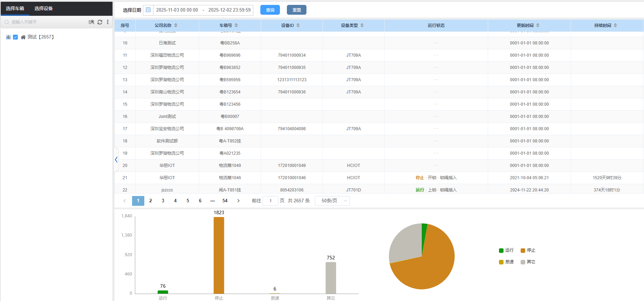Open the 50条/页 page size dropdown
The height and width of the screenshot is (301, 644).
coord(332,201)
